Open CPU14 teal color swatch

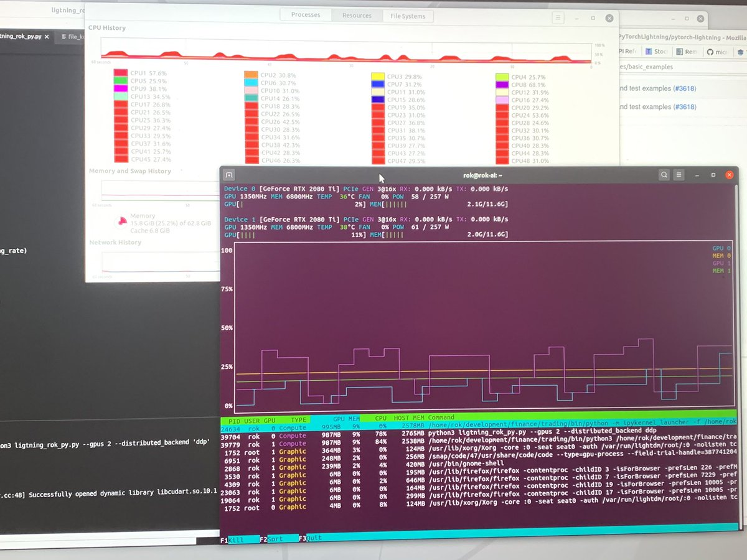pos(251,98)
